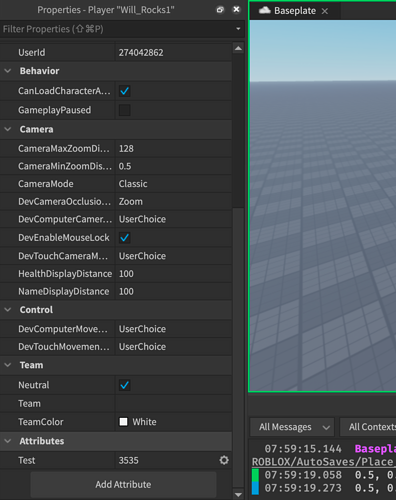Close the Baseplate tab
This screenshot has height=500, width=396.
click(x=325, y=11)
